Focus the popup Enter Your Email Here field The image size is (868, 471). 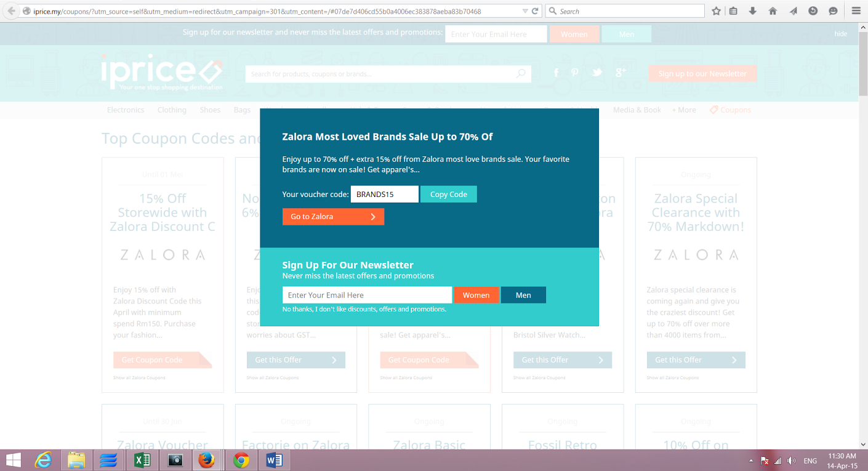tap(367, 296)
